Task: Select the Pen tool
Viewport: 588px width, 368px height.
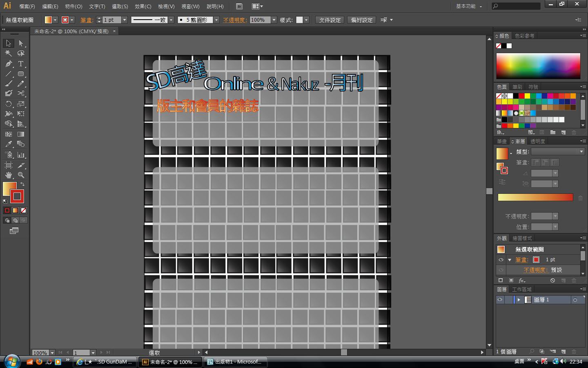Action: [x=9, y=64]
